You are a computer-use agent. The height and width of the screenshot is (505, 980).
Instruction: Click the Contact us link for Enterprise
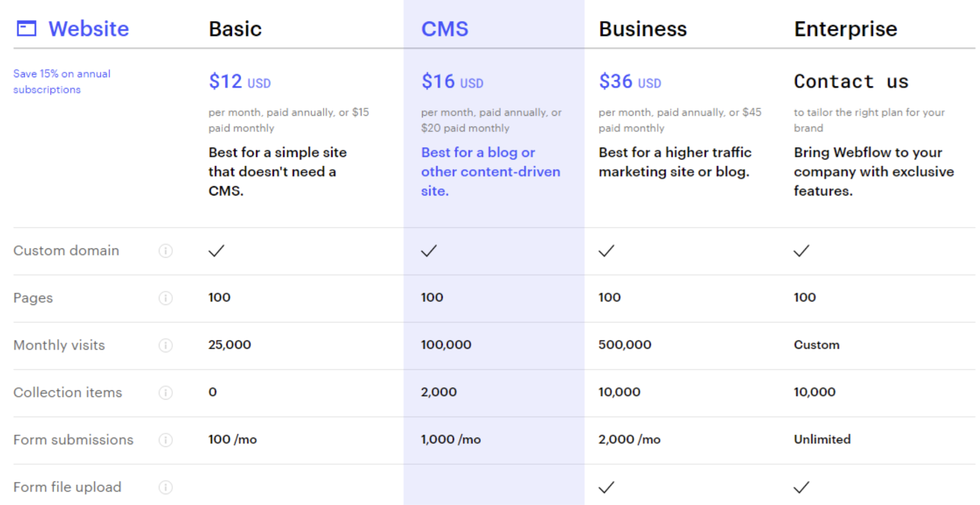(851, 82)
